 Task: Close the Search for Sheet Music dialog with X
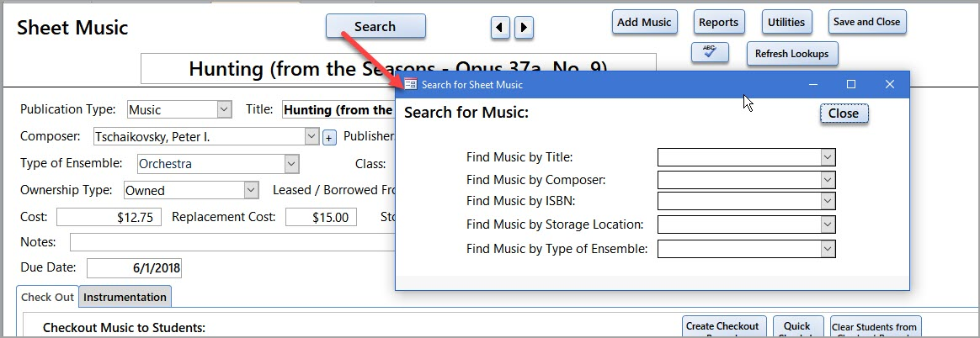(889, 84)
